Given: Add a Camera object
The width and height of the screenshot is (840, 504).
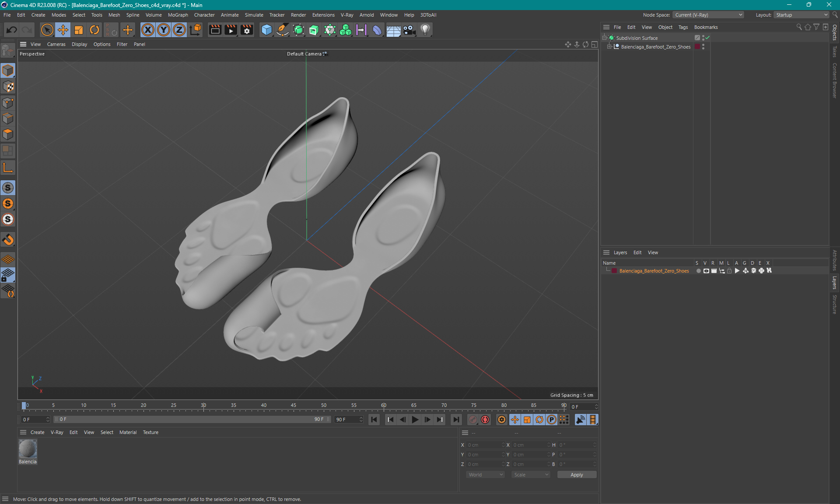Looking at the screenshot, I should click(x=409, y=30).
